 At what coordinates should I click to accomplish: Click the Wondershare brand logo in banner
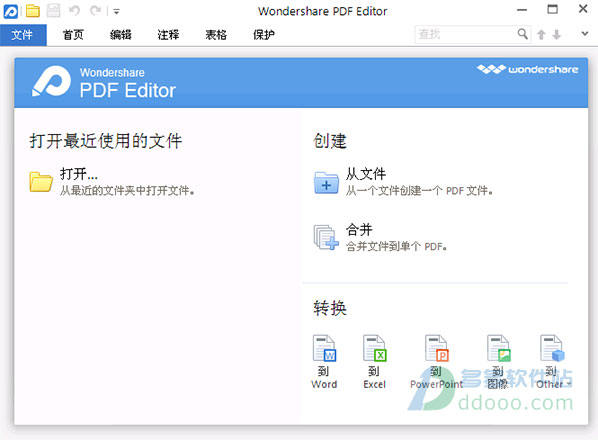coord(527,69)
